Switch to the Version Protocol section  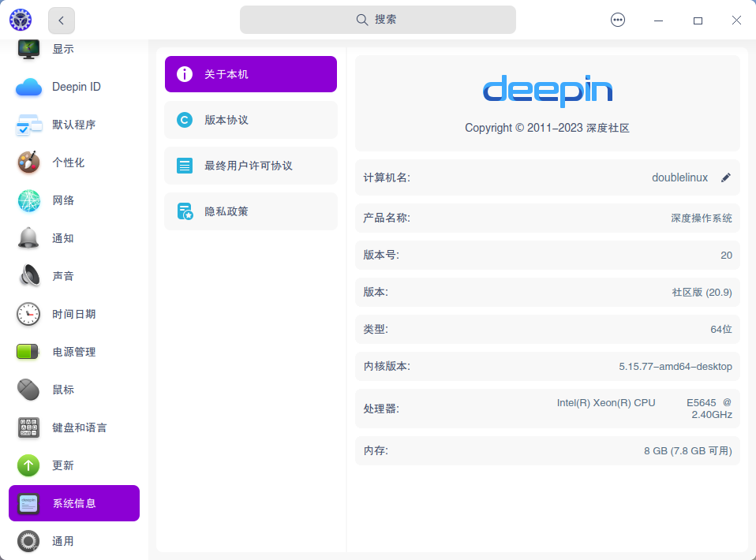pyautogui.click(x=250, y=120)
